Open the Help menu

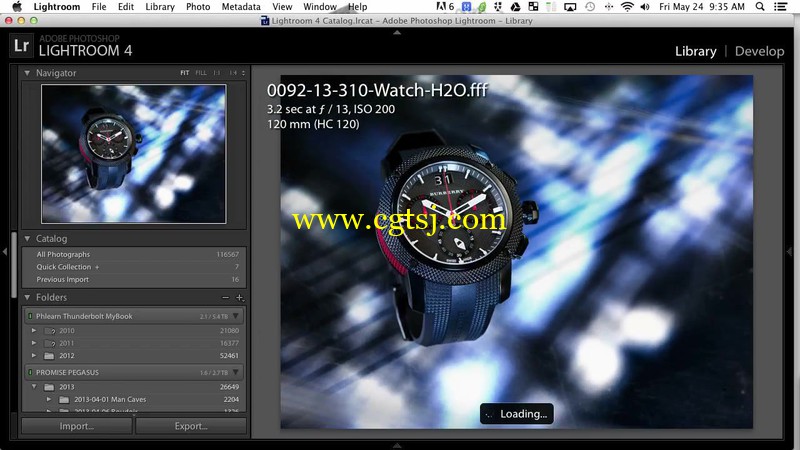pos(358,7)
